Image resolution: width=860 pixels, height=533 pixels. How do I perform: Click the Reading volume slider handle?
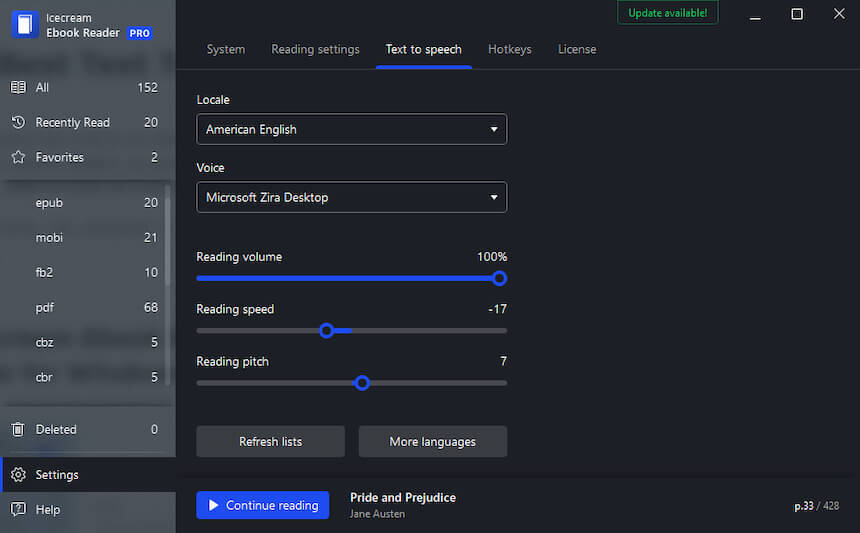point(499,279)
